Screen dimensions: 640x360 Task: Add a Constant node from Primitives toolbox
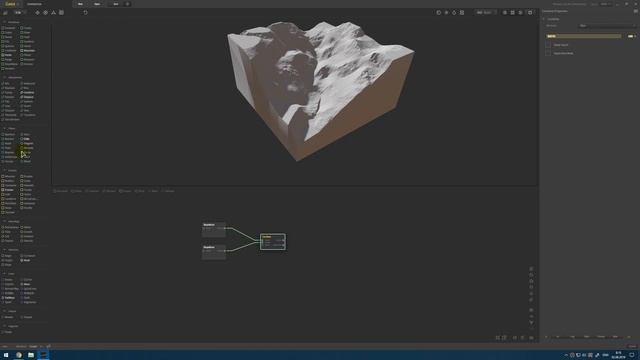[x=9, y=28]
